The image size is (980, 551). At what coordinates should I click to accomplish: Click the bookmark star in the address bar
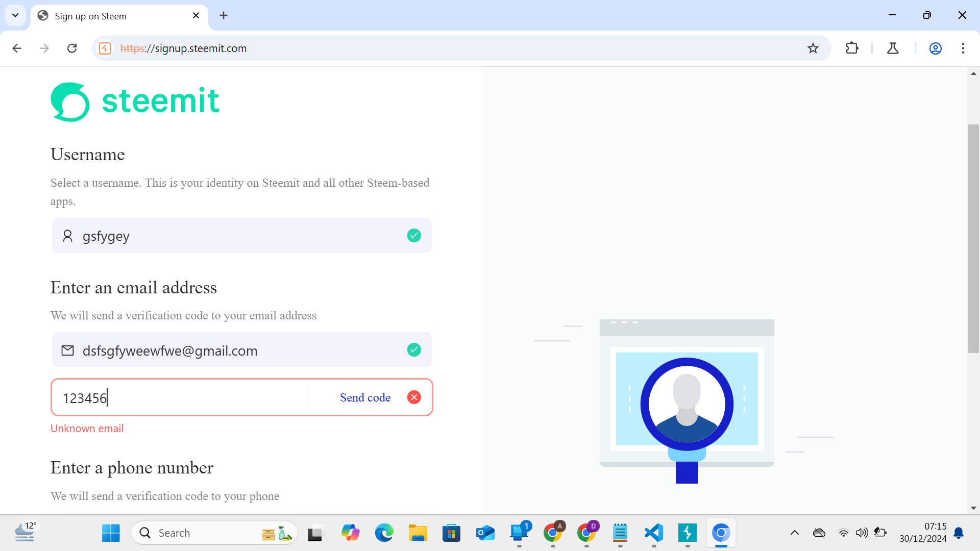click(x=813, y=48)
